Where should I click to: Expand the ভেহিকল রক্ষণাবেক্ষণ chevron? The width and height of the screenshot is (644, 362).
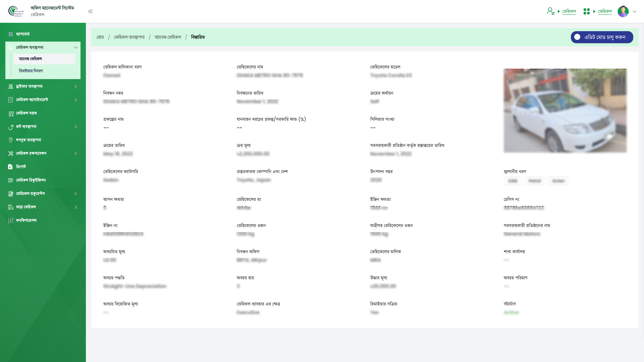(76, 153)
